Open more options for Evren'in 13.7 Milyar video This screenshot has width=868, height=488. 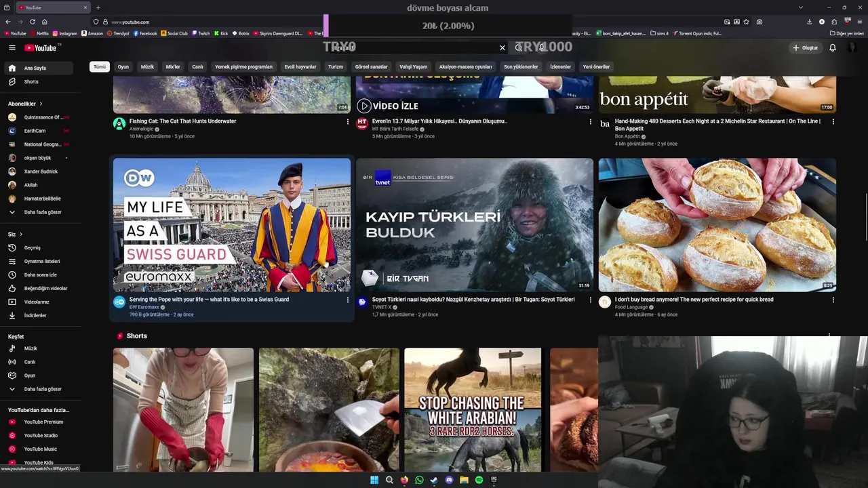tap(591, 122)
